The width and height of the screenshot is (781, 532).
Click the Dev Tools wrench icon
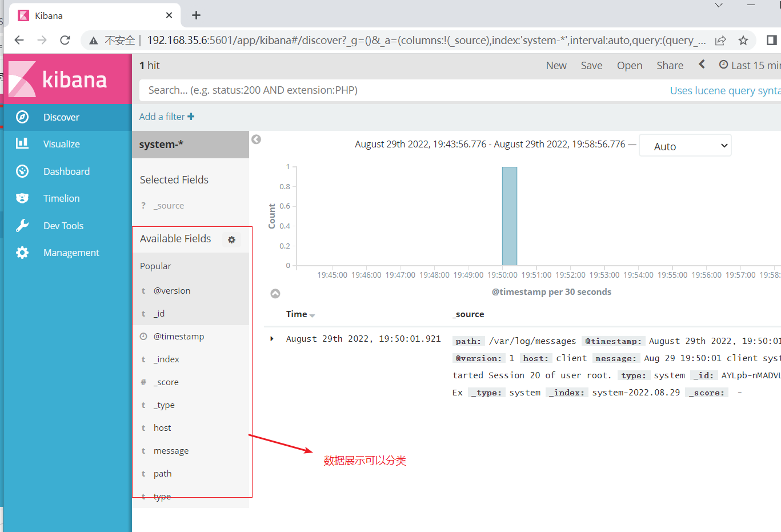(22, 226)
